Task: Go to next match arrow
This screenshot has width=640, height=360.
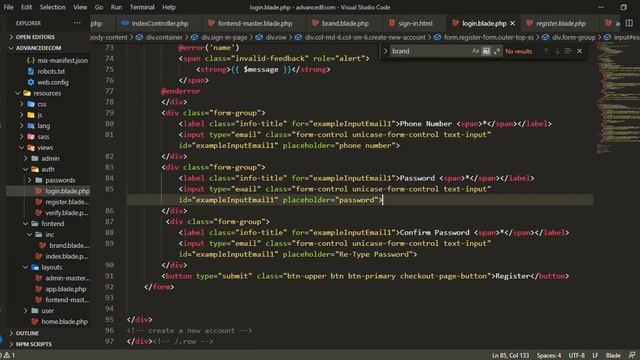Action: coord(557,51)
